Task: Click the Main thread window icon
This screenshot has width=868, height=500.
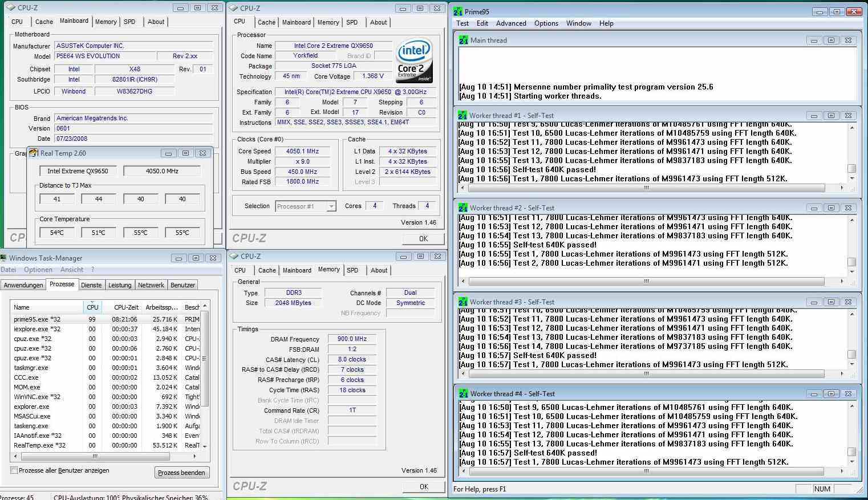Action: click(x=463, y=40)
